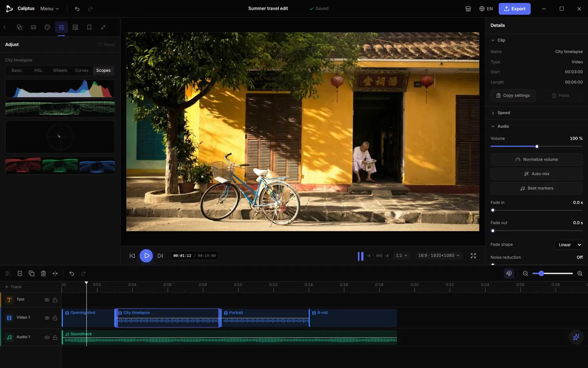Click the Export button
This screenshot has height=368, width=588.
tap(514, 9)
